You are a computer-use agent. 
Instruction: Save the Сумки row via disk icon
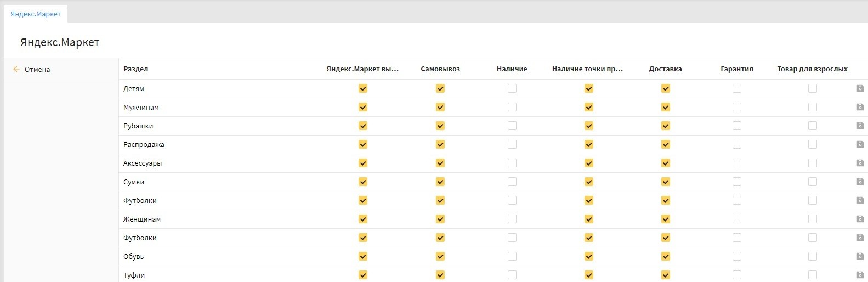[860, 182]
